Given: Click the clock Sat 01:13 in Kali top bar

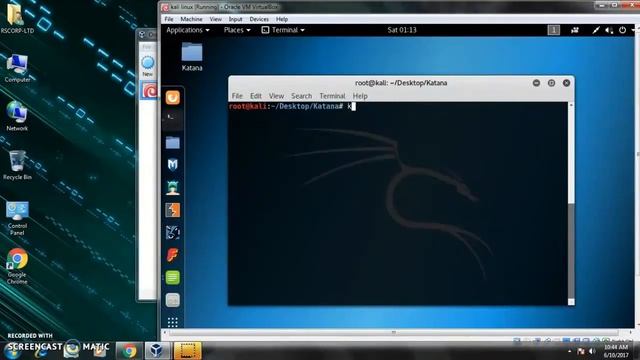Looking at the screenshot, I should tap(402, 30).
